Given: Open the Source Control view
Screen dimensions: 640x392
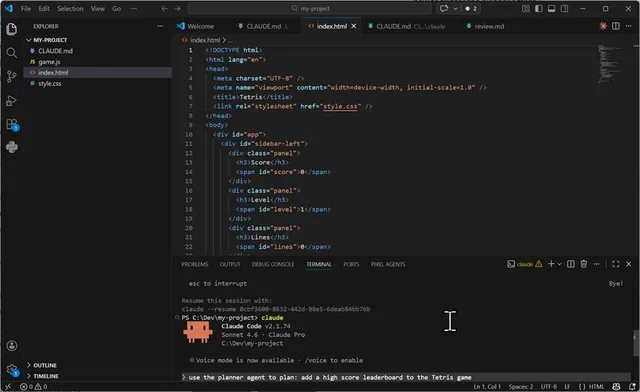Looking at the screenshot, I should pyautogui.click(x=12, y=76).
